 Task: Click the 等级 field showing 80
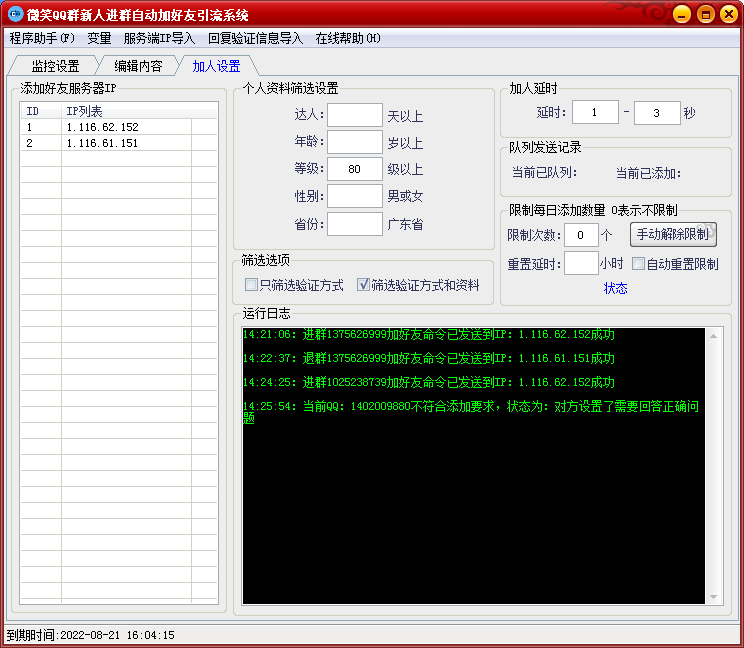click(355, 169)
